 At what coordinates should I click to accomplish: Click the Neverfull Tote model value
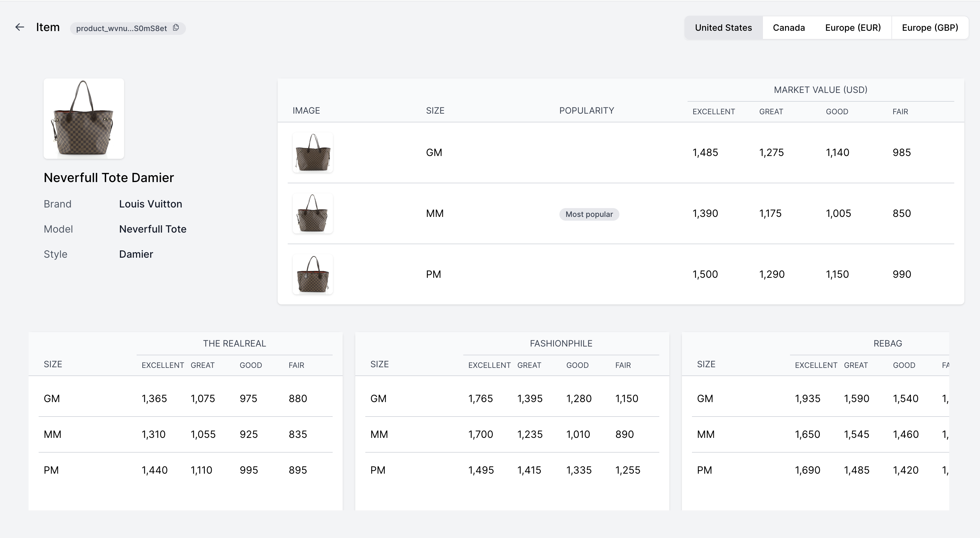coord(153,229)
